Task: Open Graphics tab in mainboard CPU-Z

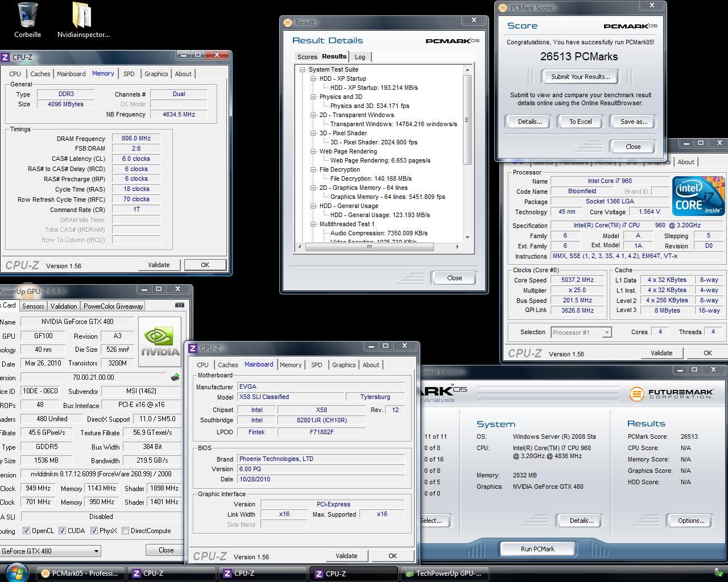Action: (x=344, y=365)
